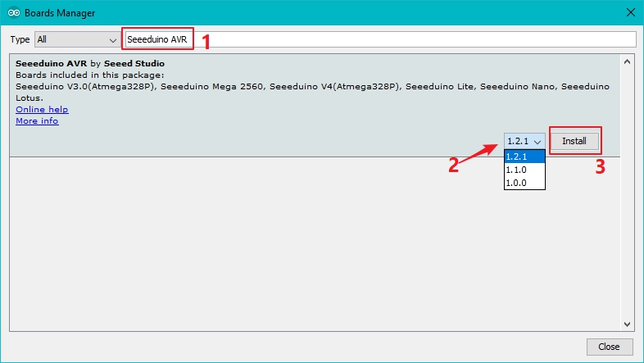The width and height of the screenshot is (644, 363).
Task: Open the Type filter dropdown
Action: (x=77, y=39)
